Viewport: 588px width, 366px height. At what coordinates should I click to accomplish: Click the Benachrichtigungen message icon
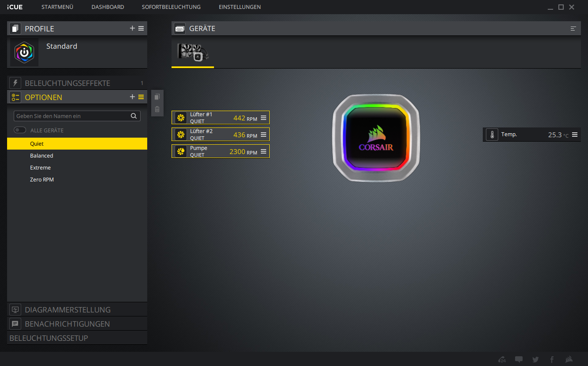tap(15, 324)
